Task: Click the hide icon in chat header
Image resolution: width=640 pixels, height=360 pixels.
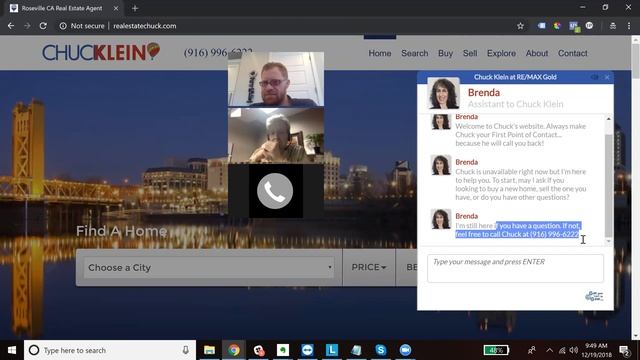Action: 595,77
